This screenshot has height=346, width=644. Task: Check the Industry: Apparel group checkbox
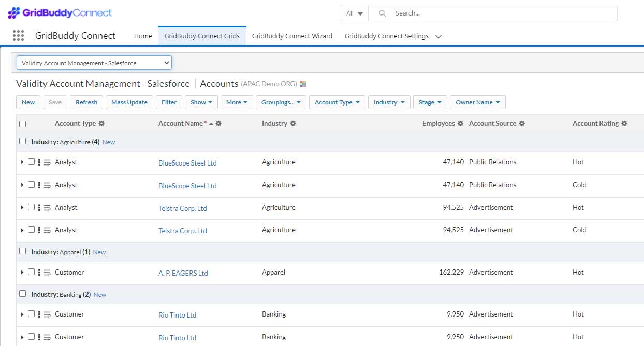[x=22, y=251]
